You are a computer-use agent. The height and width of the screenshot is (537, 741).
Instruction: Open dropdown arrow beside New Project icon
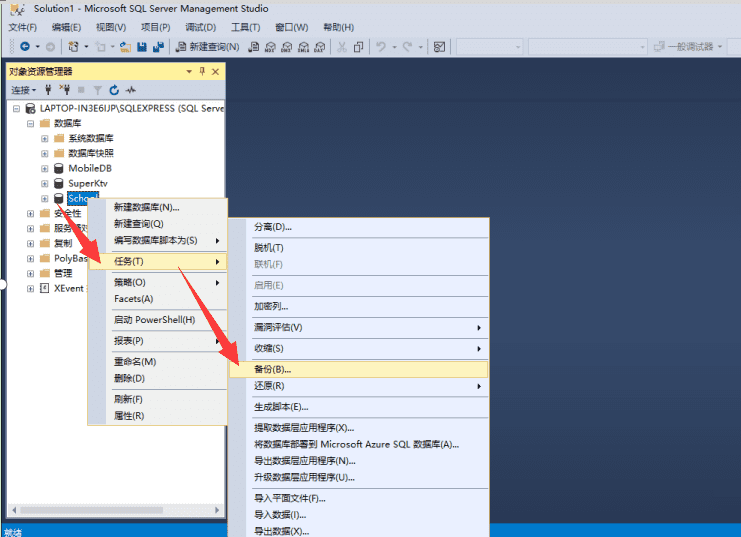pos(86,46)
